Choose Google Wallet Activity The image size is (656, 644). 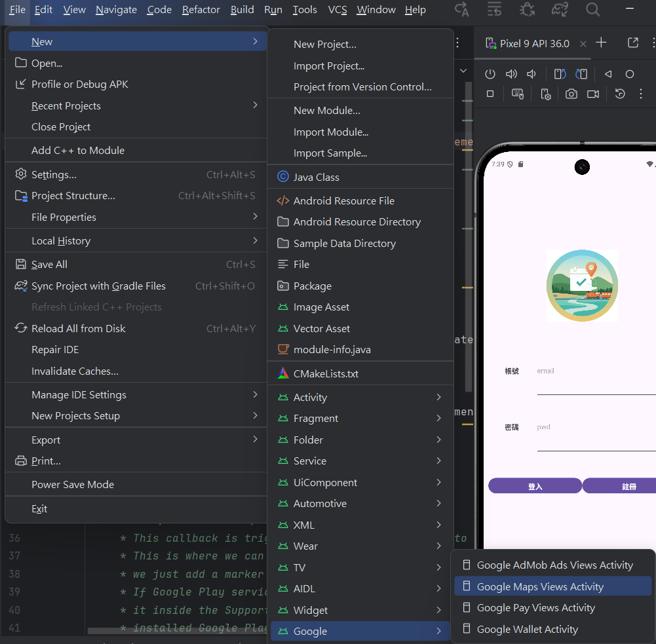click(552, 630)
